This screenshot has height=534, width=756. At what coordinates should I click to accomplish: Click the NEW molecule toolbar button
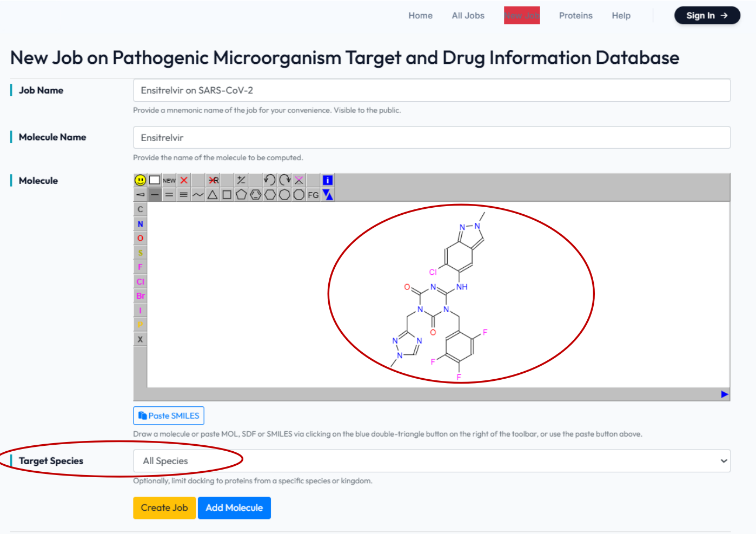[x=169, y=180]
